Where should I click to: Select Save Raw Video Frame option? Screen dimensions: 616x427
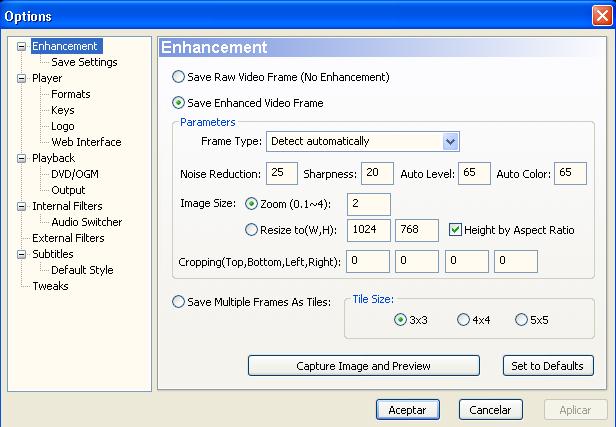(178, 77)
